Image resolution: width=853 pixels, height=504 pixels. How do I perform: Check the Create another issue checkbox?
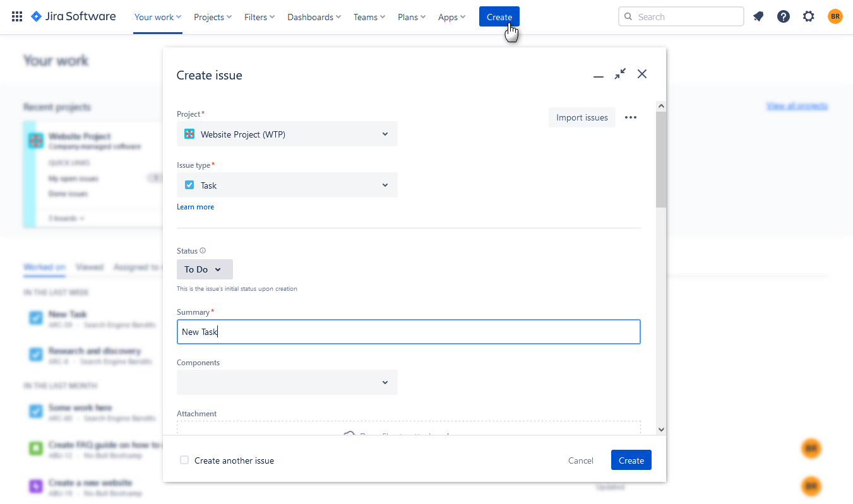(x=184, y=460)
